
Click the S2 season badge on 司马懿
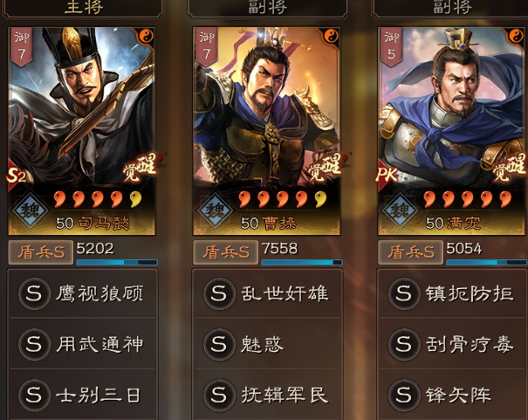pos(17,176)
